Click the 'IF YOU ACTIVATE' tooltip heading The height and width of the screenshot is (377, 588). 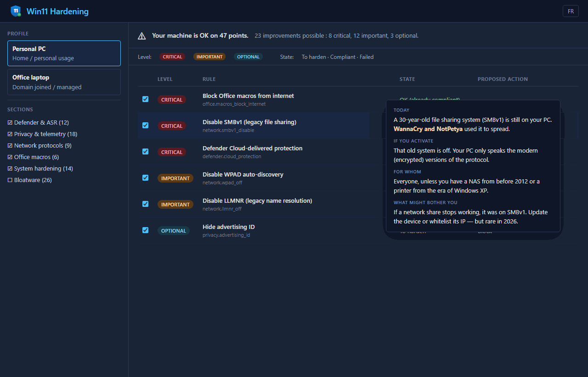pos(413,141)
